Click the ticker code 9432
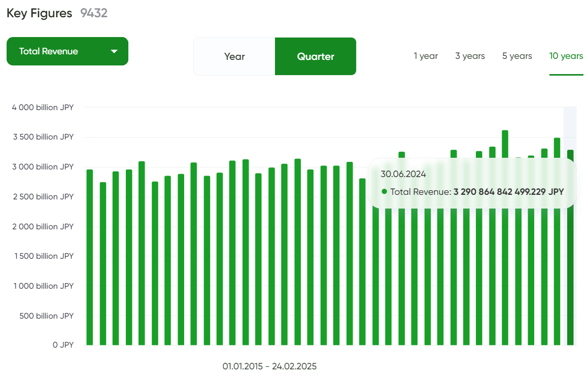The image size is (588, 379). click(x=94, y=13)
